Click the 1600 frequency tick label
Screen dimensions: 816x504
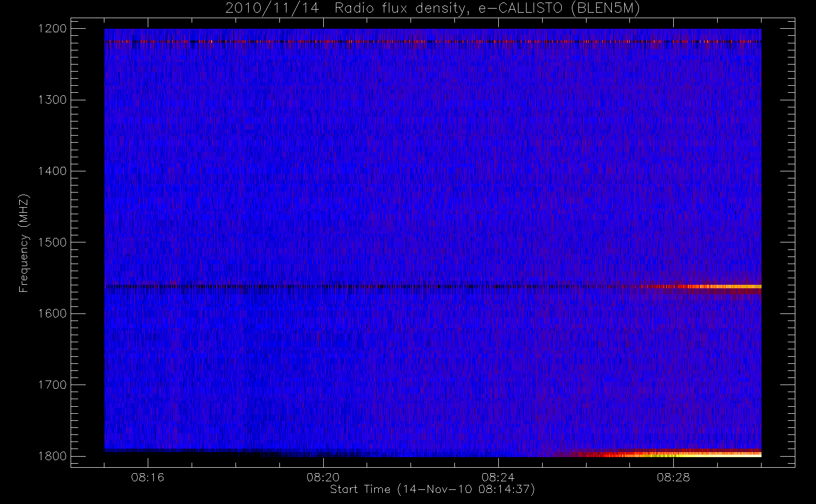click(x=52, y=313)
